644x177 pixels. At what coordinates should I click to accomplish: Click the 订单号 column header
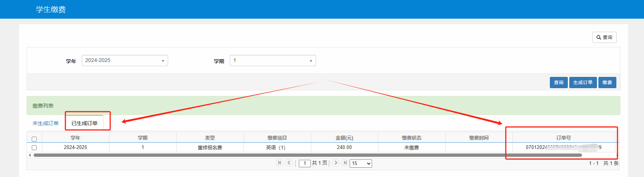click(563, 138)
